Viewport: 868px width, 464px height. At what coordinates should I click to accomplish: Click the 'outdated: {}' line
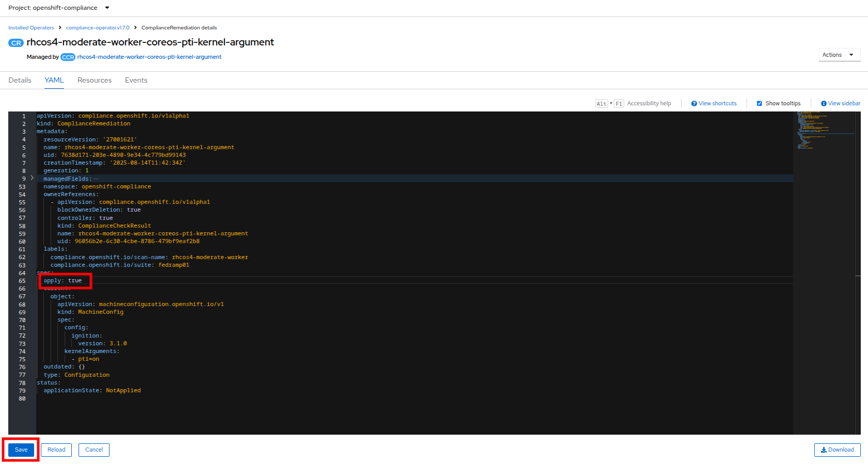click(x=64, y=367)
